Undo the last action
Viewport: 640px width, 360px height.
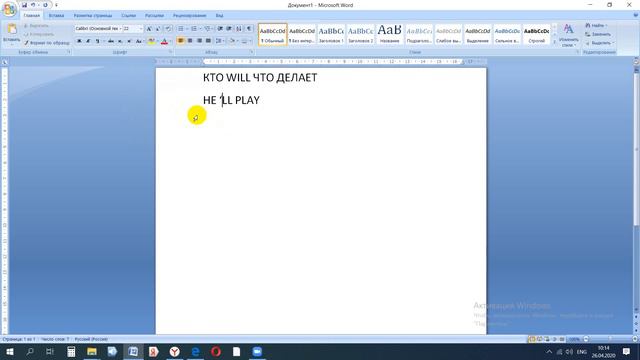click(x=33, y=5)
